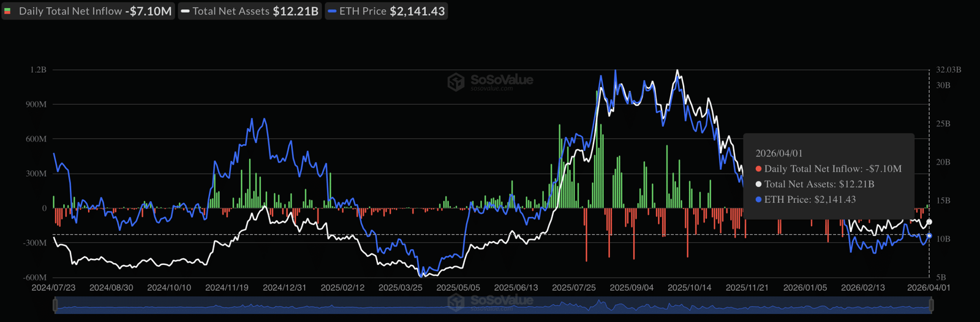Click the left handle of the range slider
Image resolution: width=980 pixels, height=322 pixels.
55,305
